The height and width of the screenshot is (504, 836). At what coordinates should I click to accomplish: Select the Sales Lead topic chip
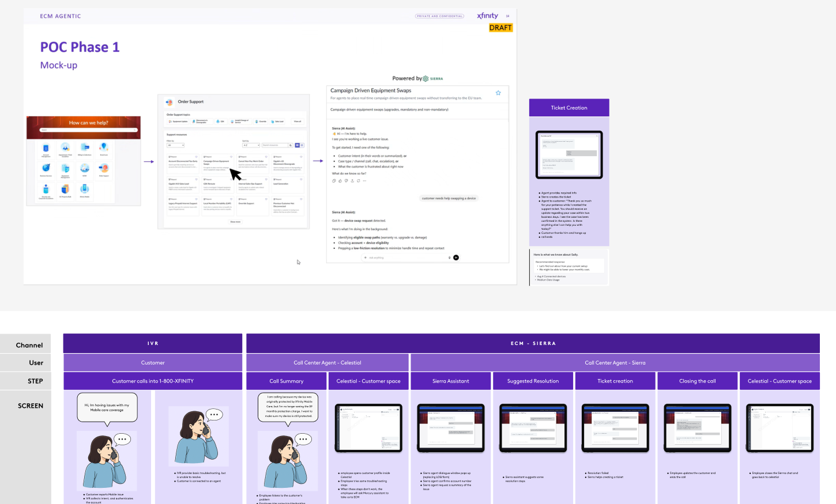coord(277,122)
